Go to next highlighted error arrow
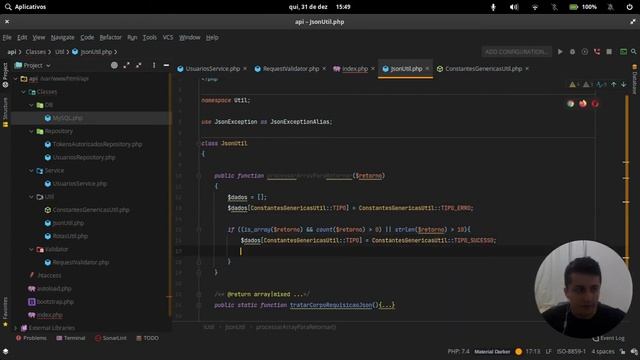The height and width of the screenshot is (360, 640). (624, 84)
